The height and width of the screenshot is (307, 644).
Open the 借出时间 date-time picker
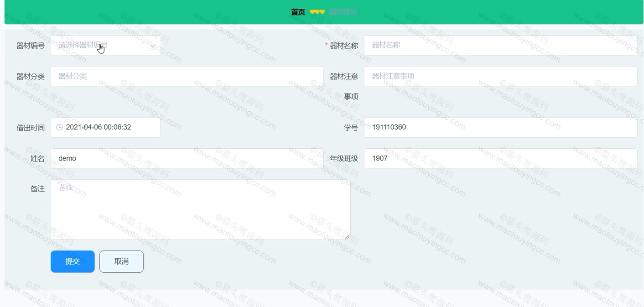tap(106, 127)
